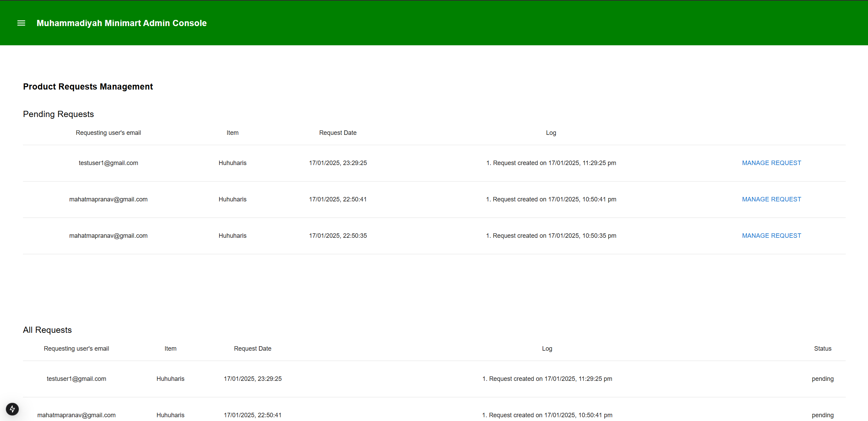Screen dimensions: 868x421
Task: Click Pending table Request Date column header
Action: (x=338, y=133)
